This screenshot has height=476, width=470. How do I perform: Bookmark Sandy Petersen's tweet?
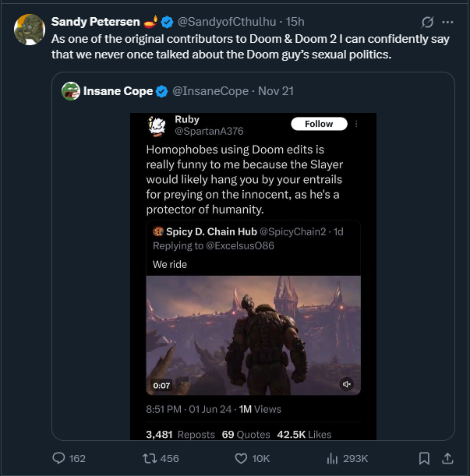424,458
